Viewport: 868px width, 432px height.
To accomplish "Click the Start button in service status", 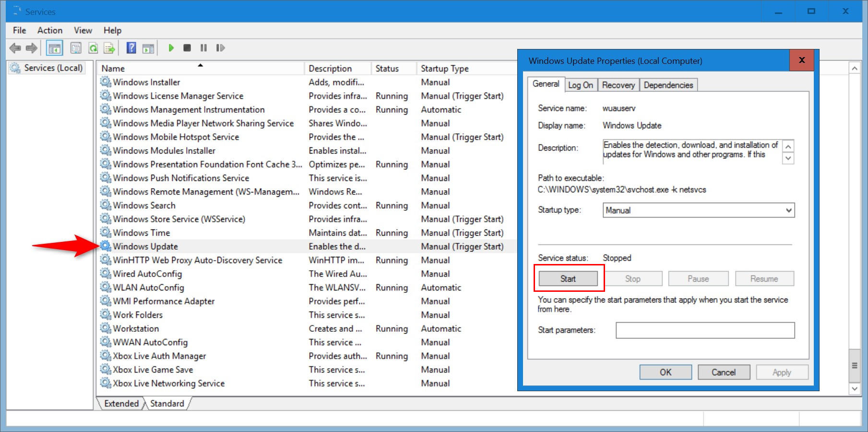I will [568, 279].
